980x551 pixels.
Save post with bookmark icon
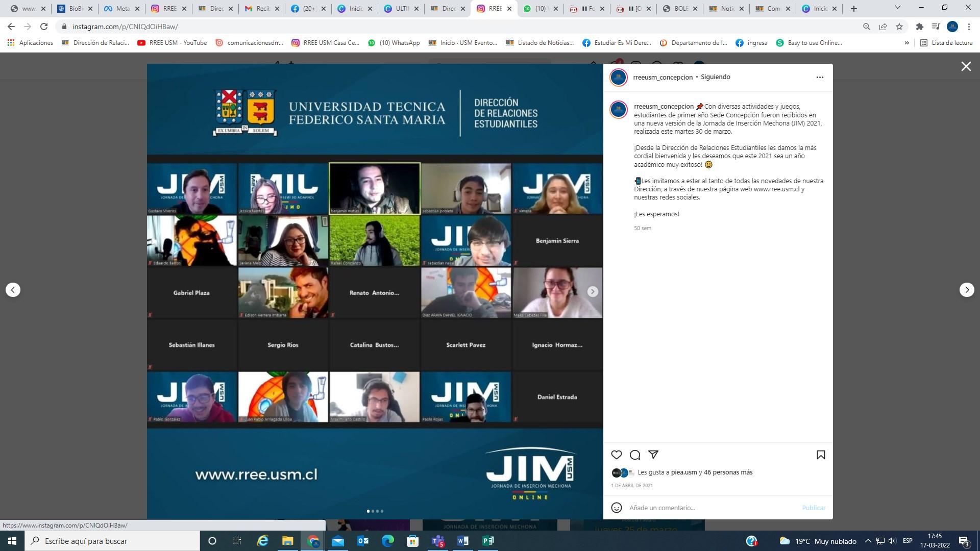(x=821, y=455)
